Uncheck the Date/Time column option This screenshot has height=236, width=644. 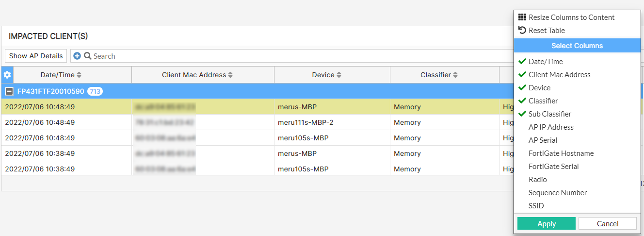point(546,62)
